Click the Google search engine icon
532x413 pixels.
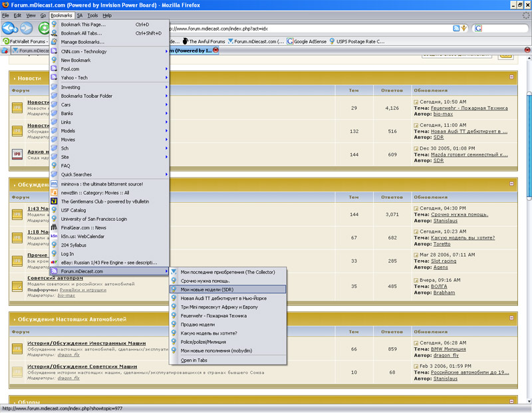(478, 29)
